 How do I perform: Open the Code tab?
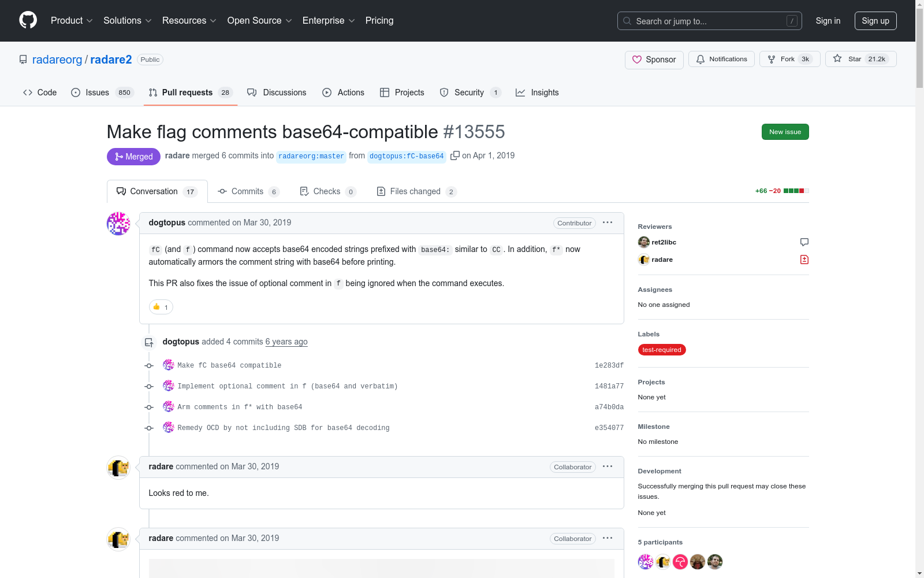coord(40,92)
